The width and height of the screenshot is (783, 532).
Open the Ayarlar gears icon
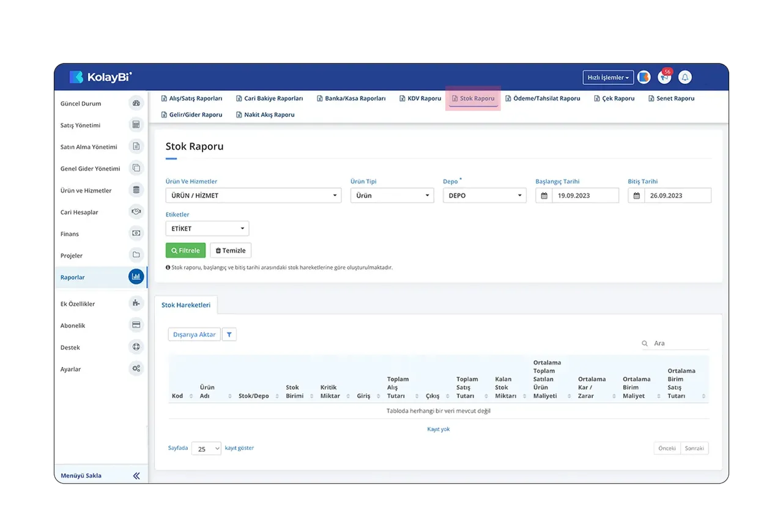136,369
